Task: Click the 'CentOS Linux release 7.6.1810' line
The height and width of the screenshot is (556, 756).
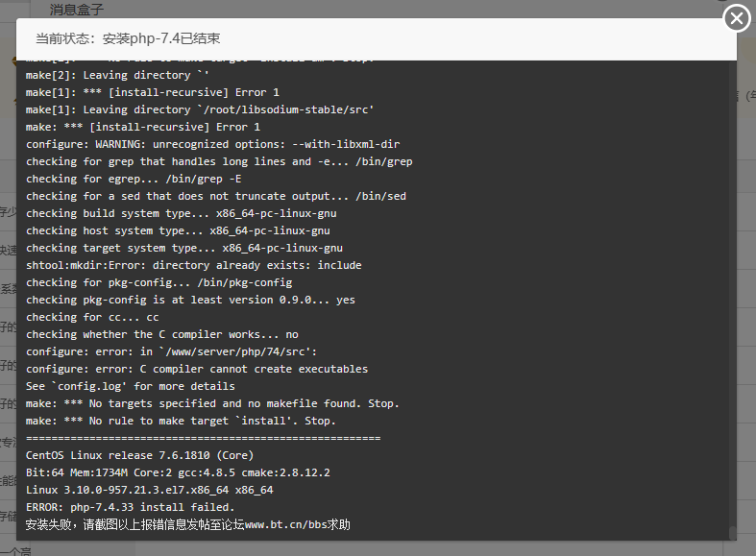Action: coord(140,455)
